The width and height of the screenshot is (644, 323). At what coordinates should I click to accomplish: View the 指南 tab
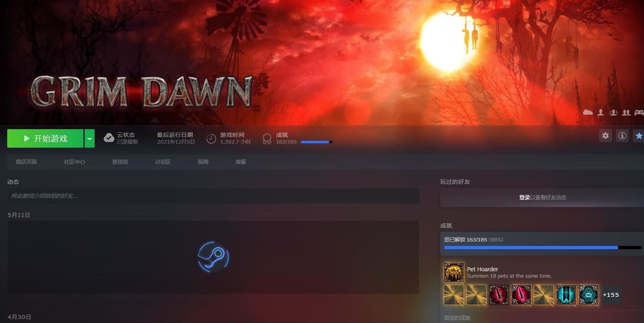tap(203, 162)
